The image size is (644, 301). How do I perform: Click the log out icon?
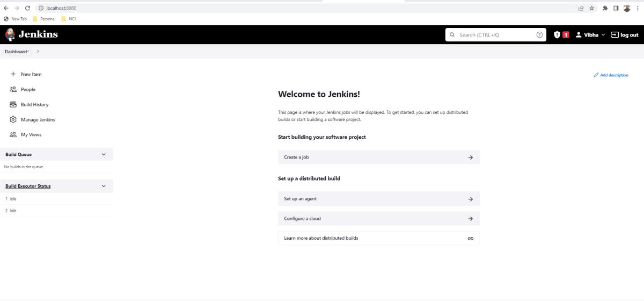(614, 35)
